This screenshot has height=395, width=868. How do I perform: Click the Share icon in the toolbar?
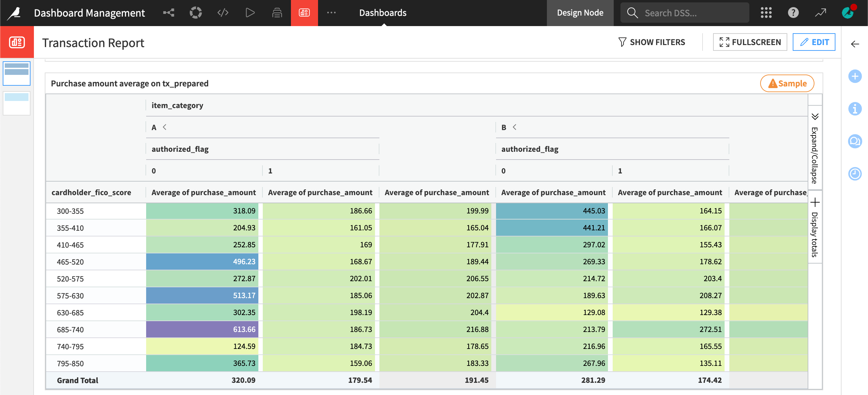click(x=168, y=12)
